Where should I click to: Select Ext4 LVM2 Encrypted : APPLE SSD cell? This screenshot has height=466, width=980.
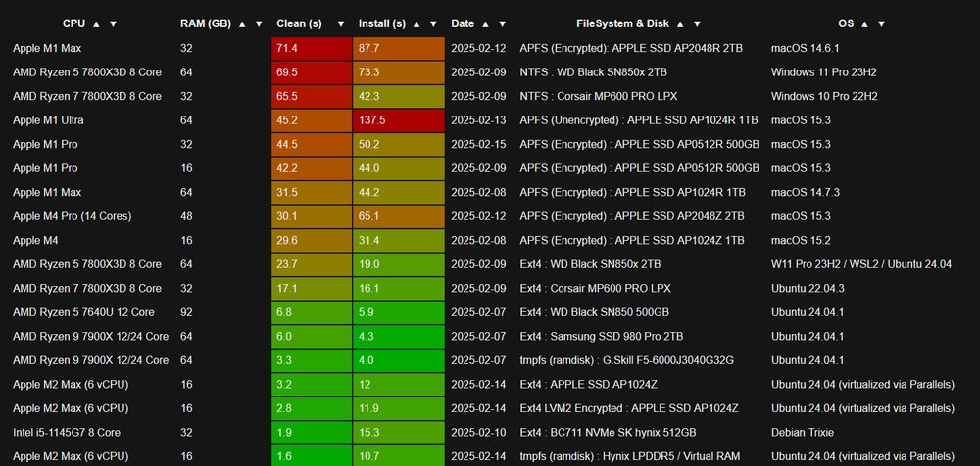pos(629,408)
